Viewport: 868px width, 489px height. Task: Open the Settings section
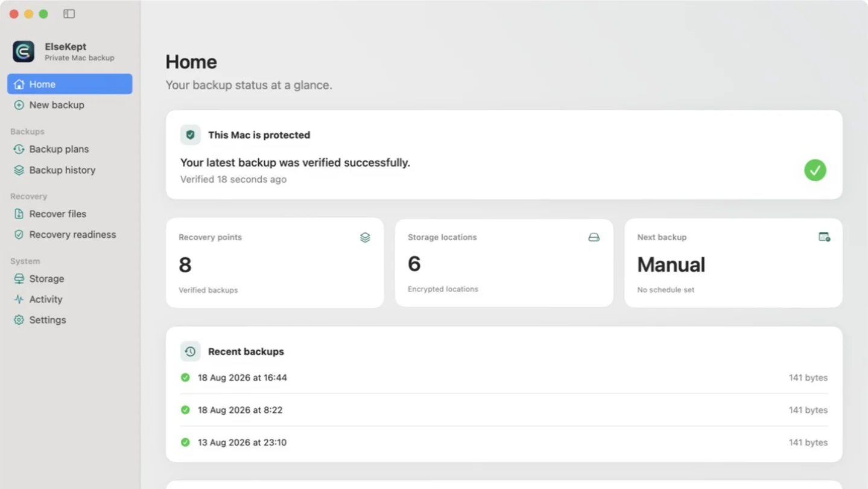click(x=70, y=320)
